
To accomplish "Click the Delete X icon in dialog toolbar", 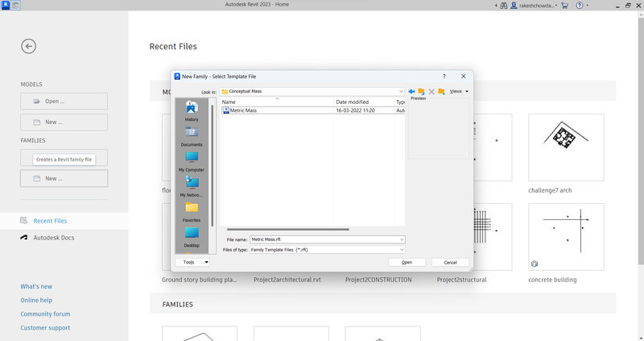I will tap(431, 91).
